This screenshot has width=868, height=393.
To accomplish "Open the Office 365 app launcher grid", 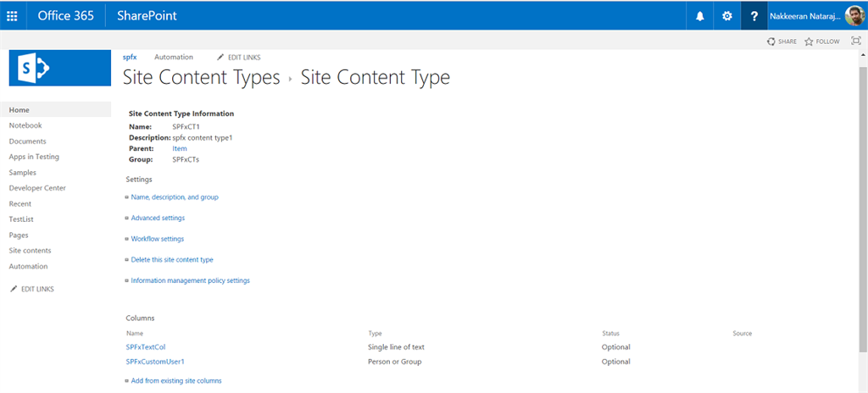I will [x=12, y=15].
